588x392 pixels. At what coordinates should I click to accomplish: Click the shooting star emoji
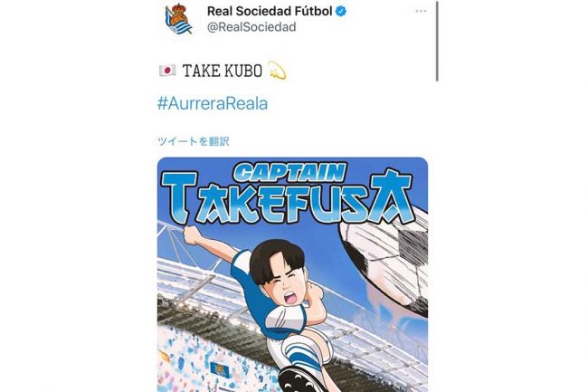[277, 71]
